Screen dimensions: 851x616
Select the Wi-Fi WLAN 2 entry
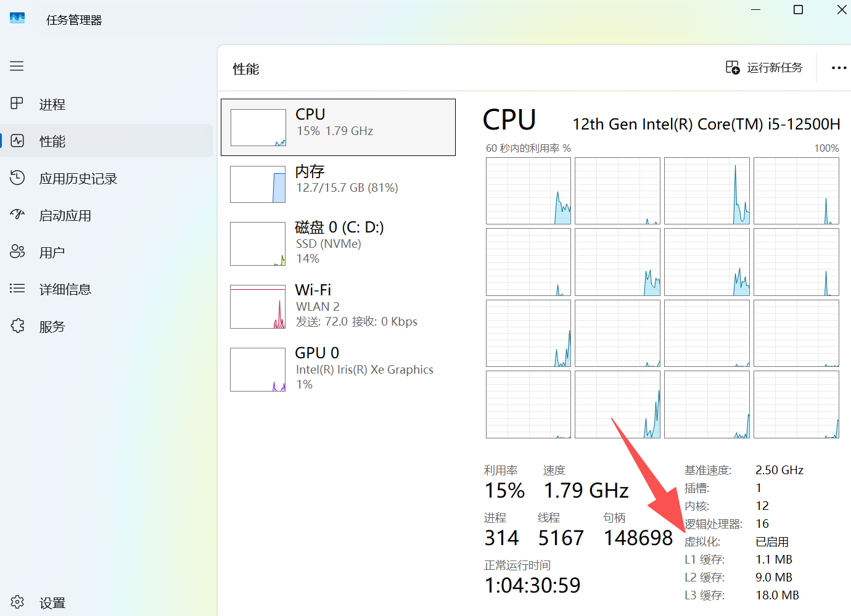[x=338, y=306]
